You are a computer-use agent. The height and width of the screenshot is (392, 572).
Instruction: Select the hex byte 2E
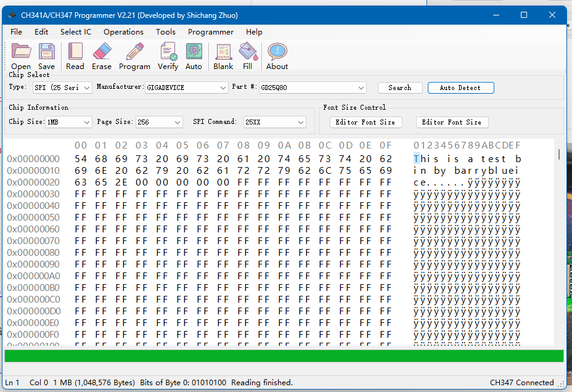121,182
